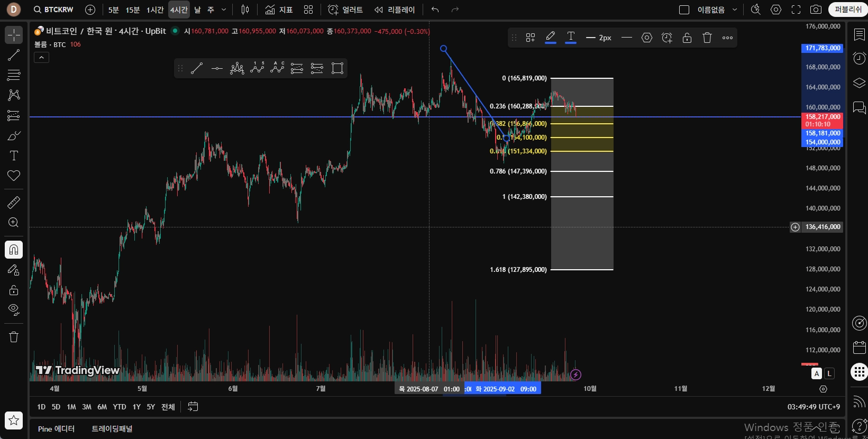Delete selected drawing in floating toolbar

pyautogui.click(x=707, y=38)
